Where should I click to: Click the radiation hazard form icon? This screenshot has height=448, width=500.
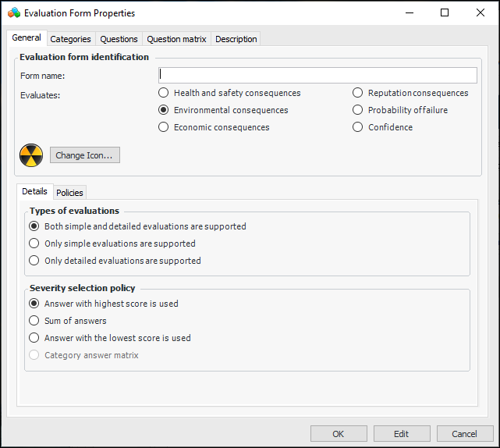[32, 155]
